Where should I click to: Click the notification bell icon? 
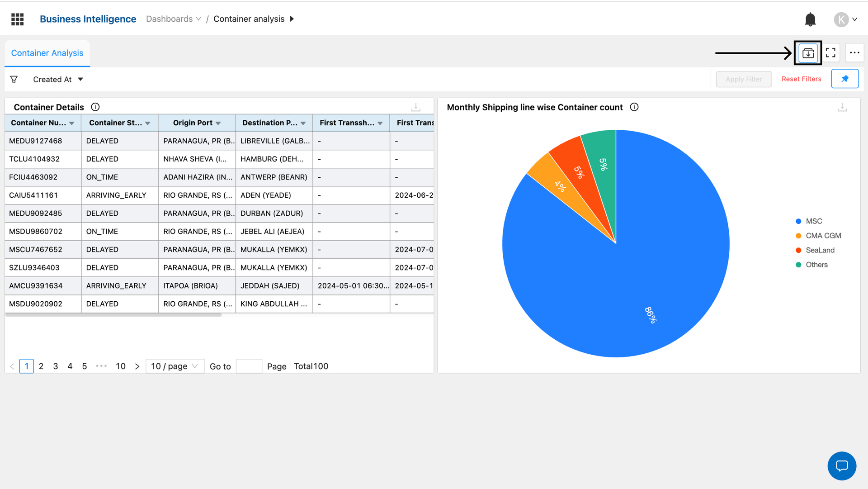click(810, 19)
